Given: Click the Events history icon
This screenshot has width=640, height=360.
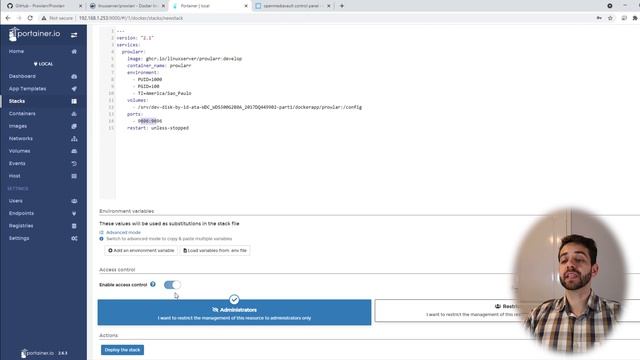Looking at the screenshot, I should click(74, 164).
